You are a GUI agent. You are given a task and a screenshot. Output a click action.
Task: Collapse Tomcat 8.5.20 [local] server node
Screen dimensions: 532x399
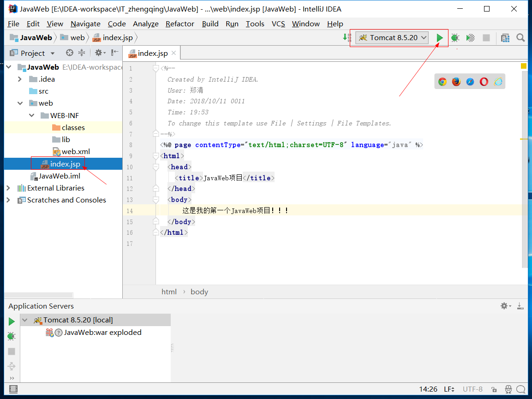tap(25, 320)
